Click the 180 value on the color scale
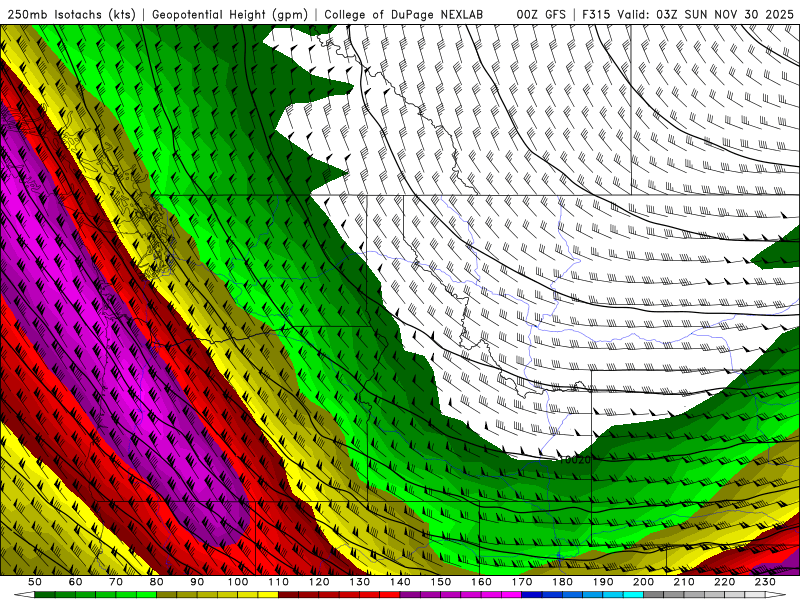This screenshot has width=800, height=600. click(x=562, y=582)
